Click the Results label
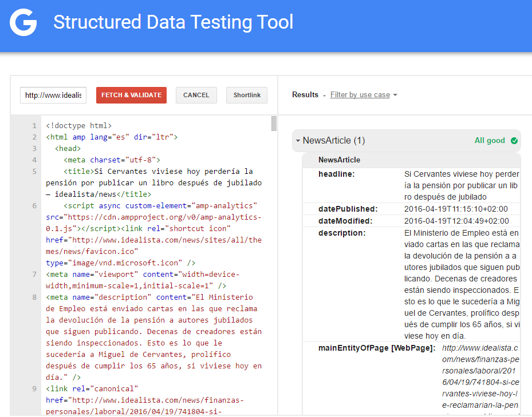The image size is (532, 417). tap(305, 95)
